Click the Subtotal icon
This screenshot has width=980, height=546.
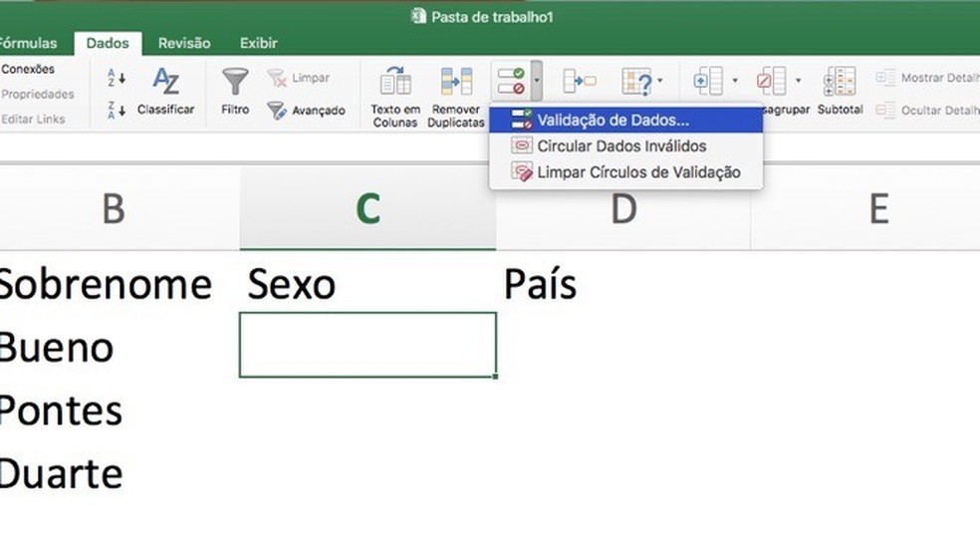(x=840, y=90)
